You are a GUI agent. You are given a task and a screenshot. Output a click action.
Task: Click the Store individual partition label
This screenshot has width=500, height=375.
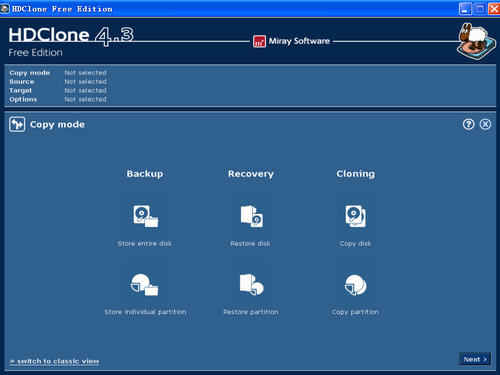tap(145, 312)
